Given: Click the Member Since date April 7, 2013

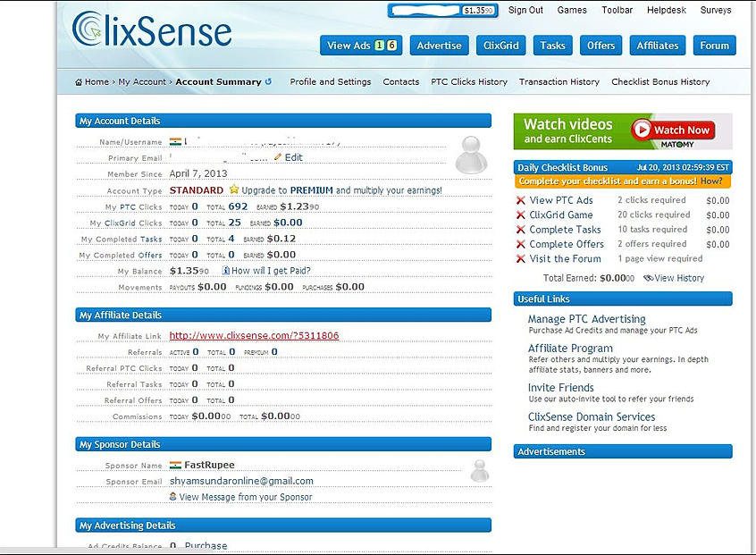Looking at the screenshot, I should (198, 173).
